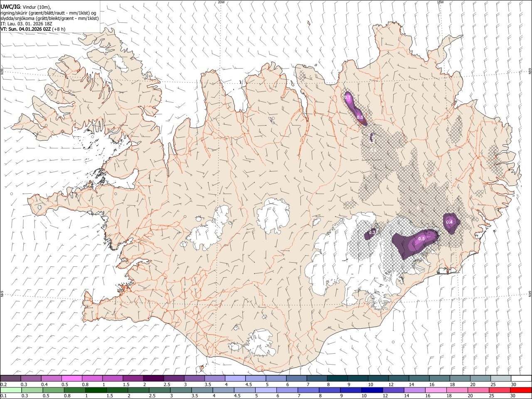532x399 pixels.
Task: Click 'slydda/snjókoma' legend description line
Action: (49, 18)
